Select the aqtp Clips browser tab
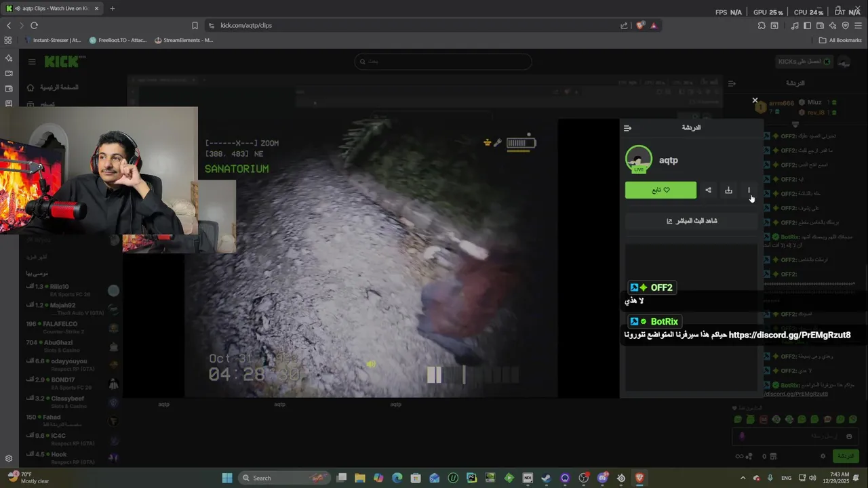The height and width of the screenshot is (488, 868). pyautogui.click(x=52, y=8)
